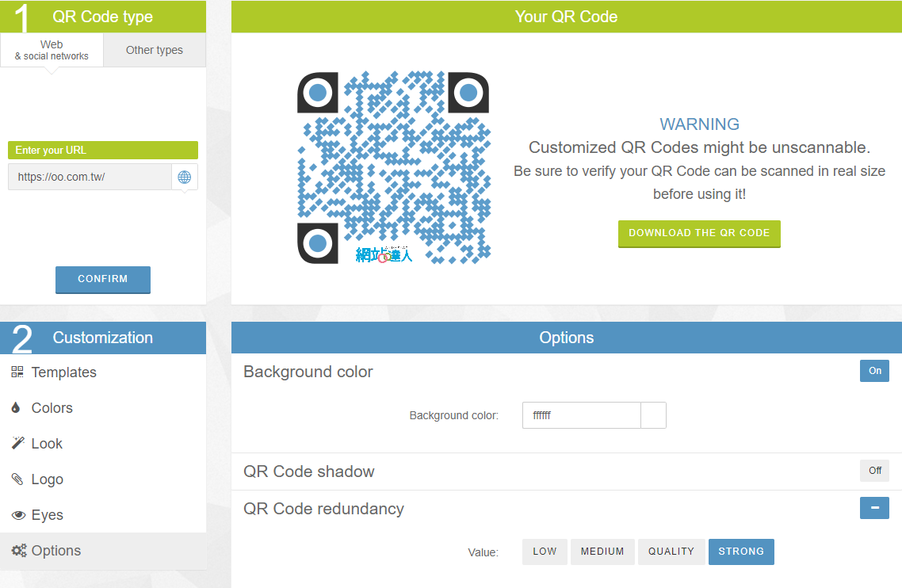Screen dimensions: 902x588
Task: Click the globe icon beside the URL field
Action: (184, 178)
